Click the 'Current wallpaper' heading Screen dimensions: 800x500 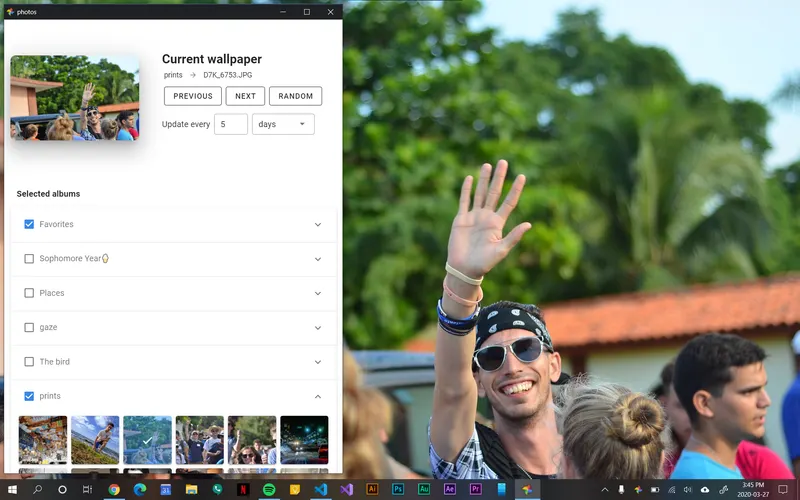[212, 59]
